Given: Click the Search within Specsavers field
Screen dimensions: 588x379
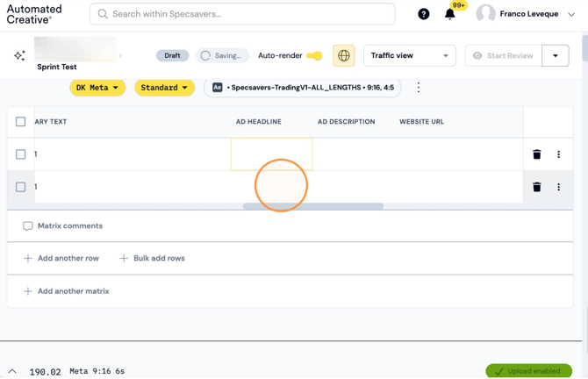Looking at the screenshot, I should tap(242, 14).
